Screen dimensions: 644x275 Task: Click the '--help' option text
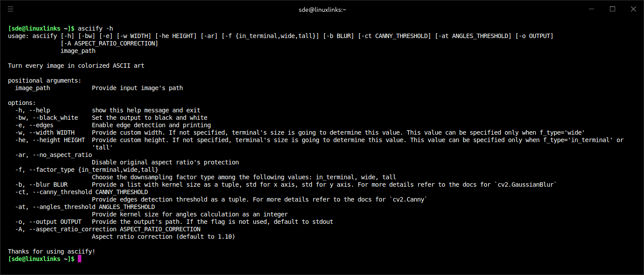coord(40,110)
